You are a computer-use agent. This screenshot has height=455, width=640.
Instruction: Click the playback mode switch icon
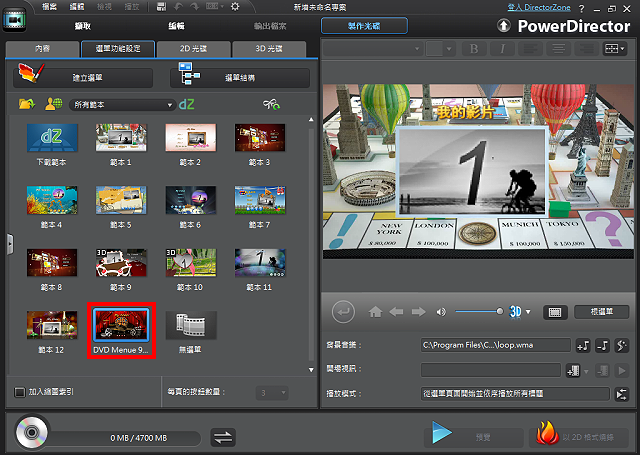tap(622, 394)
